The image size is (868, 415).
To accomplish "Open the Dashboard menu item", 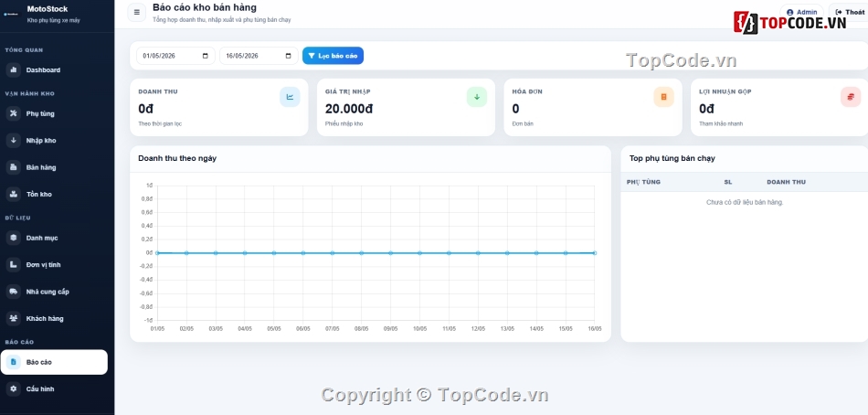I will [54, 69].
